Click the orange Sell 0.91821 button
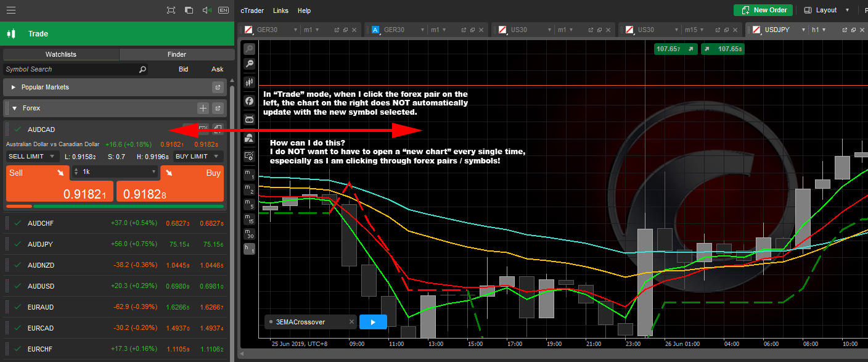Viewport: 868px width, 362px height. pyautogui.click(x=60, y=183)
